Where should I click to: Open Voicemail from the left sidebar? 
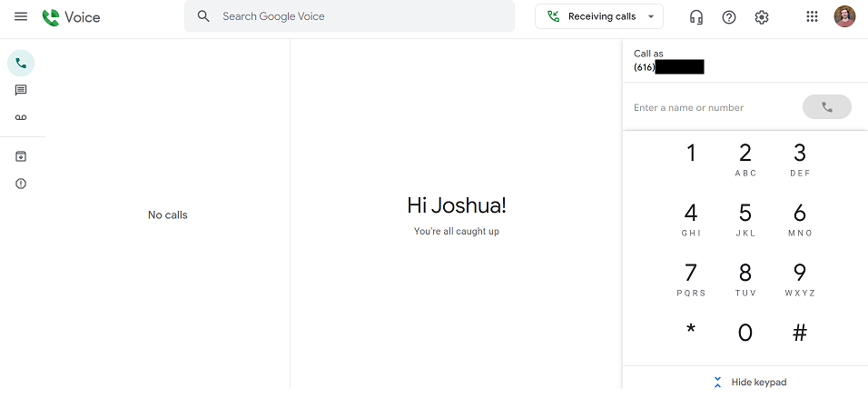point(21,118)
